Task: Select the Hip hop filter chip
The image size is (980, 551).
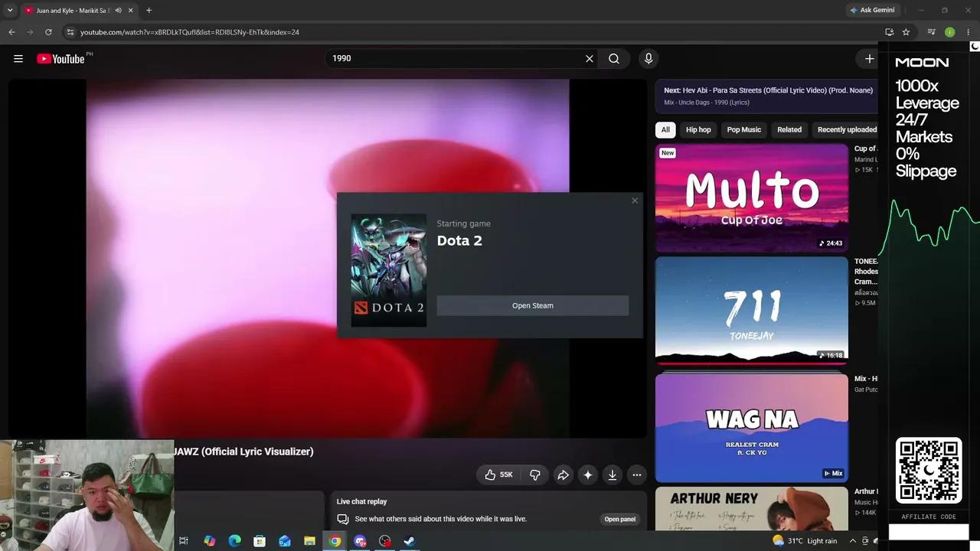Action: tap(698, 129)
